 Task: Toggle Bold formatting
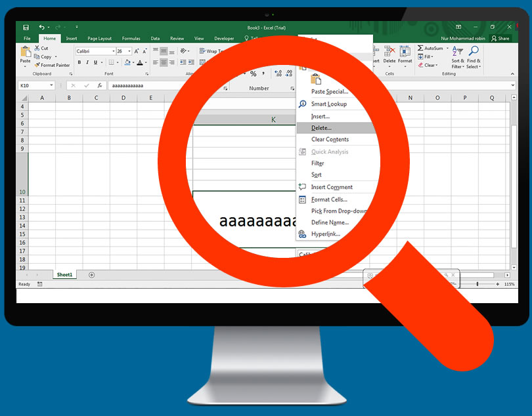pyautogui.click(x=79, y=63)
